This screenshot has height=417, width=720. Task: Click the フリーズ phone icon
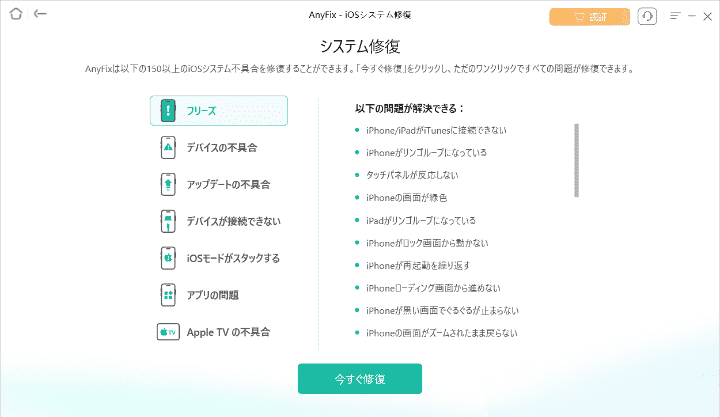pos(168,111)
